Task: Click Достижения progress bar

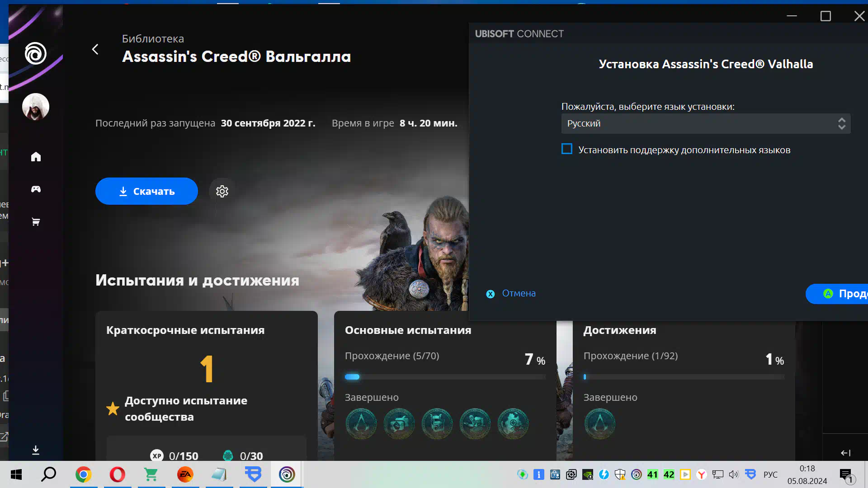Action: (x=684, y=377)
